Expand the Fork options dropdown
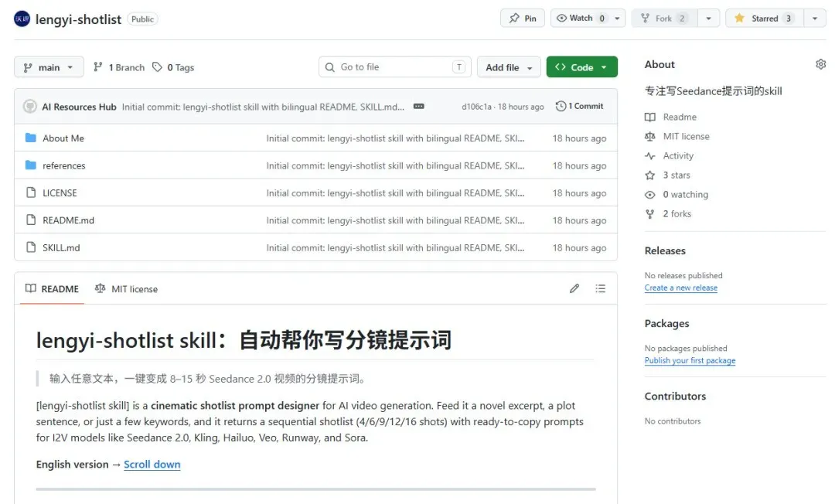 (x=709, y=18)
